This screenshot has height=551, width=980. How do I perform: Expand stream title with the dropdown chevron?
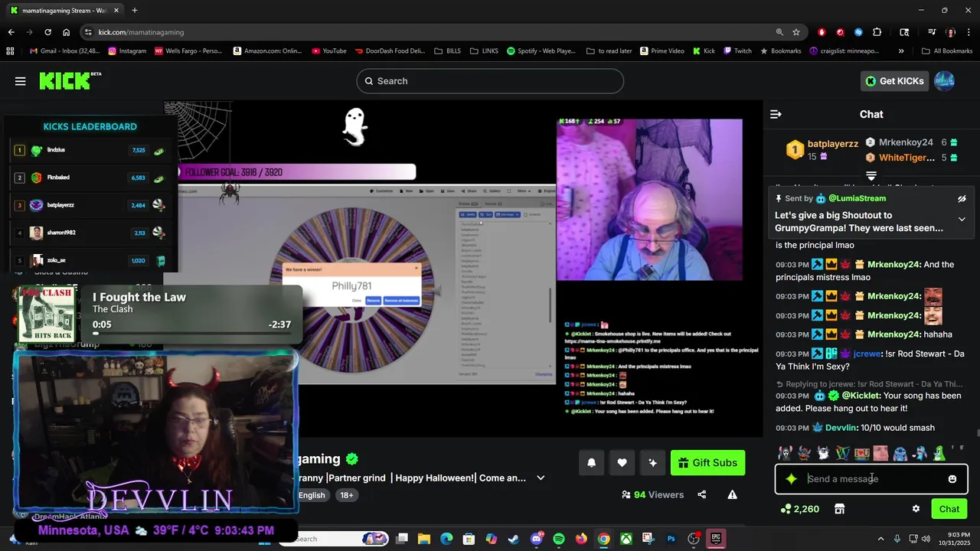(x=541, y=478)
